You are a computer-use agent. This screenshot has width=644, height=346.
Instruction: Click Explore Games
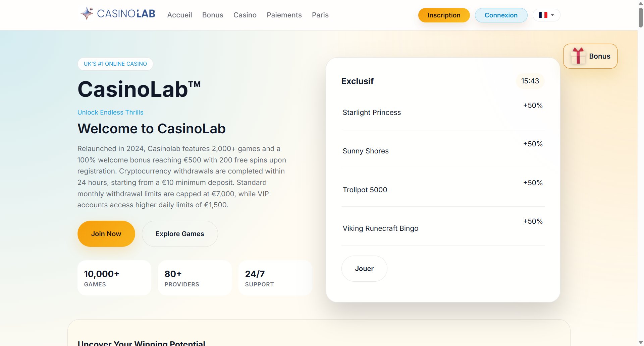pyautogui.click(x=180, y=233)
